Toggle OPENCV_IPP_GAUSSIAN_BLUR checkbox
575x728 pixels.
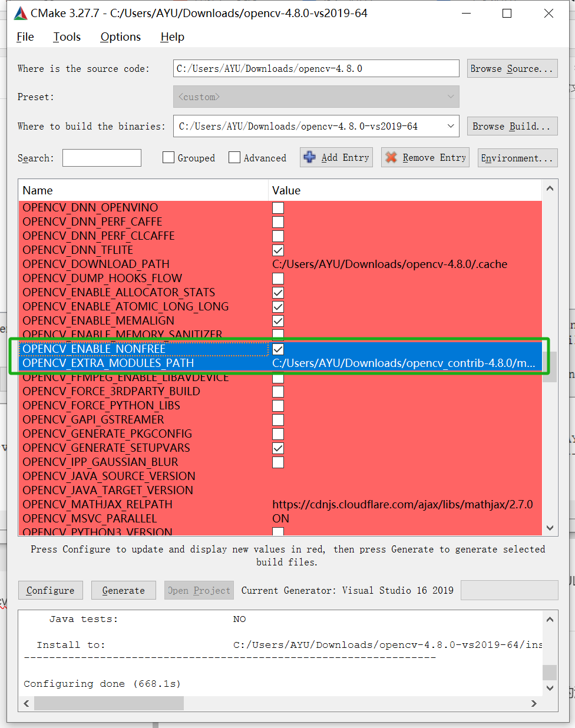pos(278,462)
